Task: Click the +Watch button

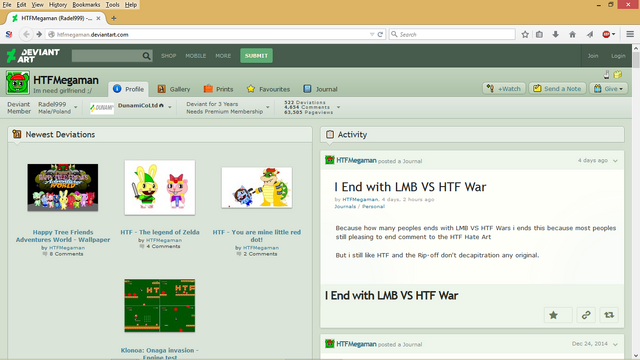Action: pyautogui.click(x=504, y=89)
